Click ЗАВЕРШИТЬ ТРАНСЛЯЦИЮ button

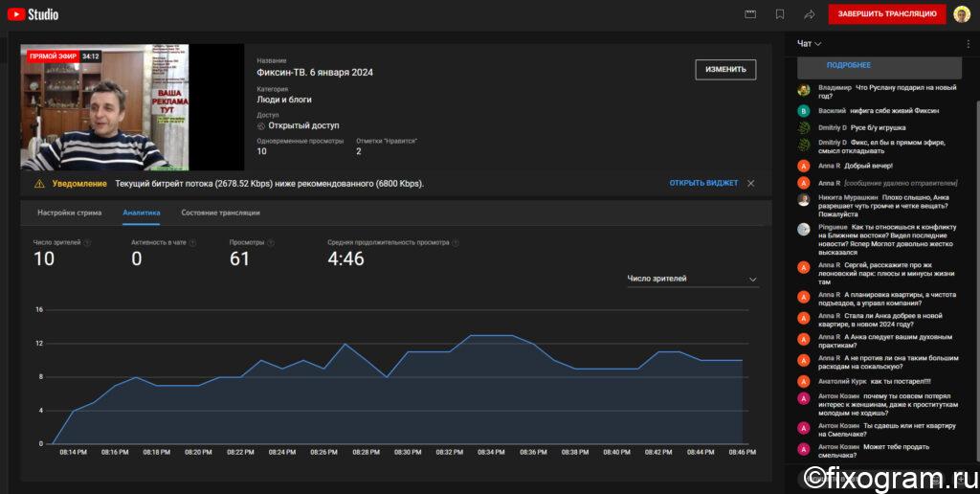pos(887,13)
